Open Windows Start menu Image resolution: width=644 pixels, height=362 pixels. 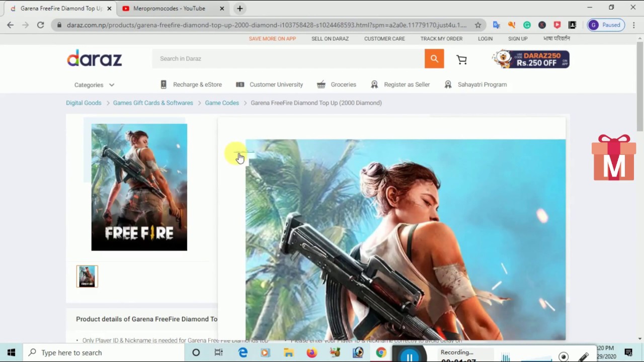tap(11, 352)
